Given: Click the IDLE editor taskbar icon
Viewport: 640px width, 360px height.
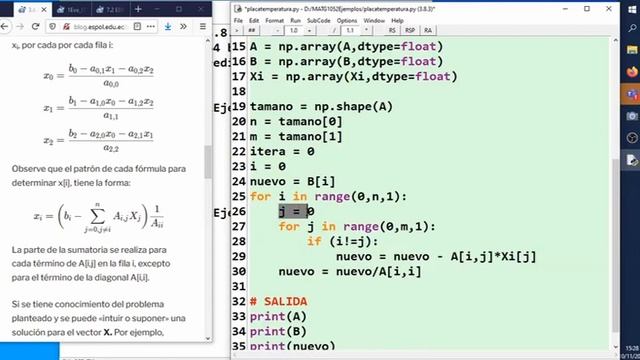Looking at the screenshot, I should click(x=632, y=160).
